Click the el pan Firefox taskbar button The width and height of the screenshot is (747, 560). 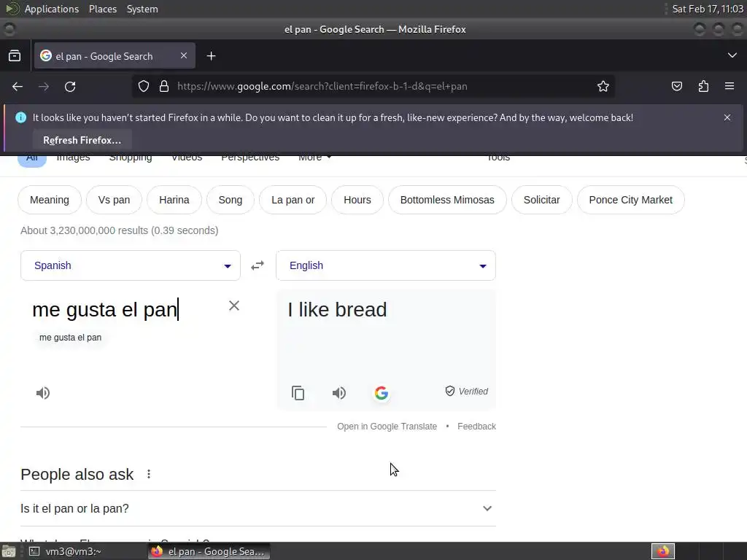click(x=209, y=551)
